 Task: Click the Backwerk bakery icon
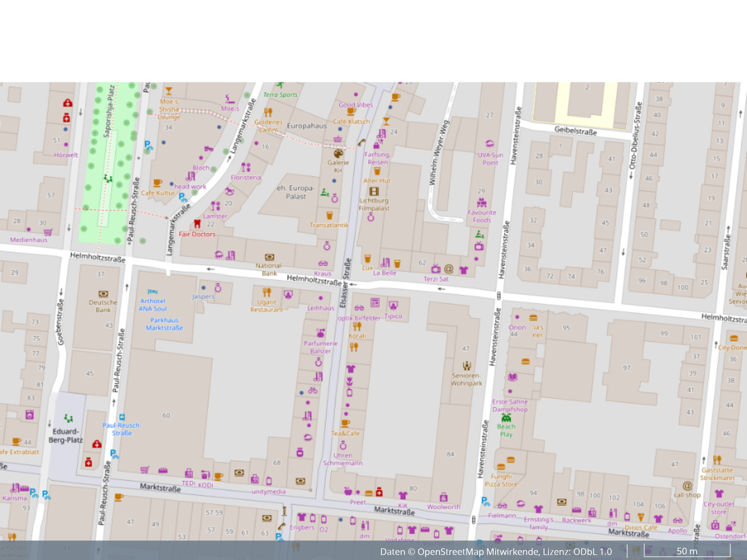tap(577, 510)
